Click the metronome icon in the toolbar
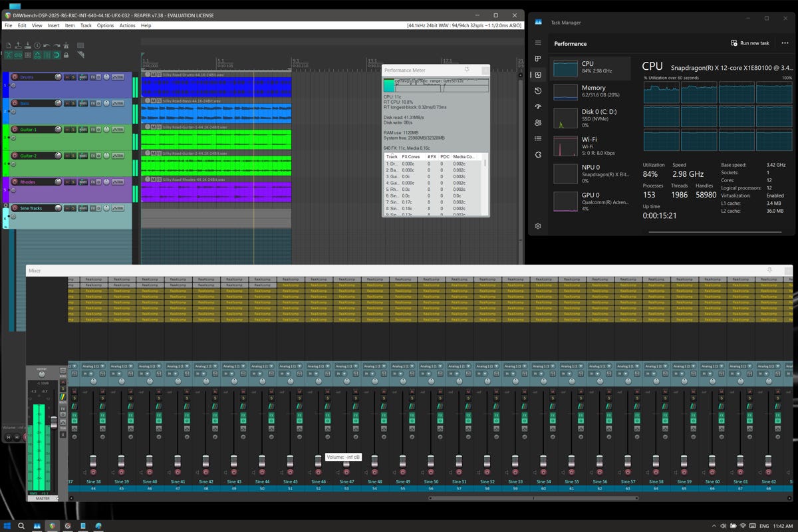The image size is (798, 532). pos(66,45)
